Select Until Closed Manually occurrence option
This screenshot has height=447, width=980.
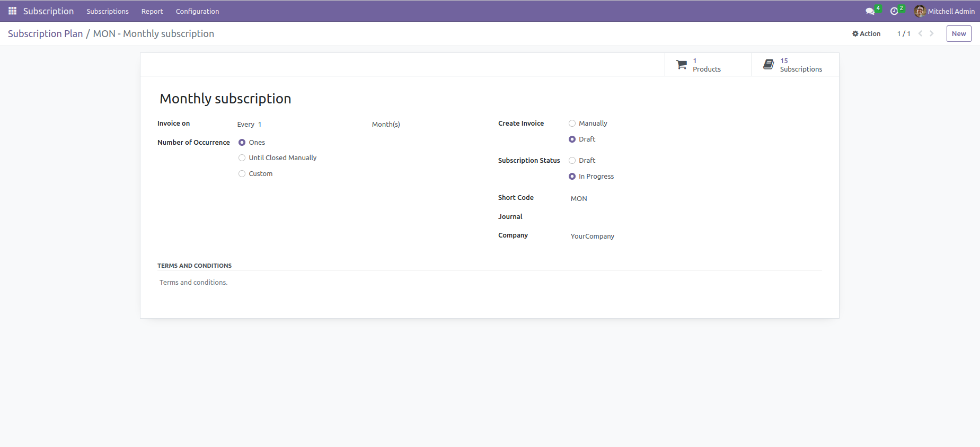[x=242, y=158]
